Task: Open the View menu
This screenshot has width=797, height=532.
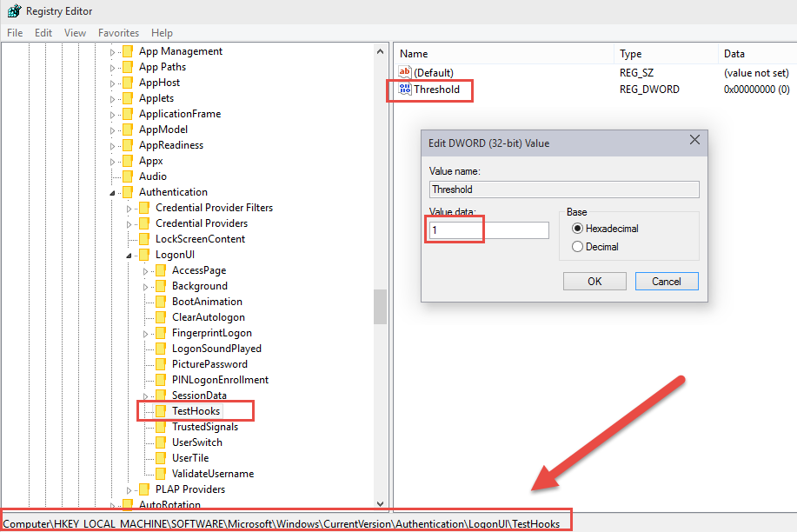Action: pyautogui.click(x=75, y=32)
